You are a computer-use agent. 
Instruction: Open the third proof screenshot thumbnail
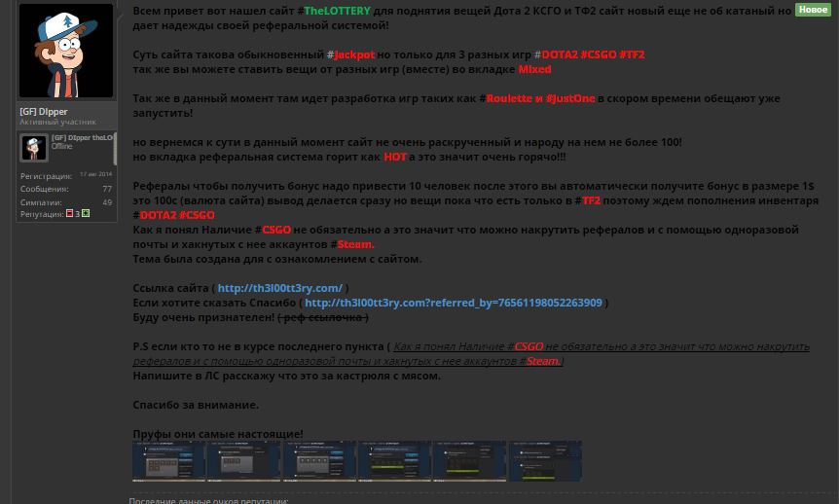click(319, 461)
